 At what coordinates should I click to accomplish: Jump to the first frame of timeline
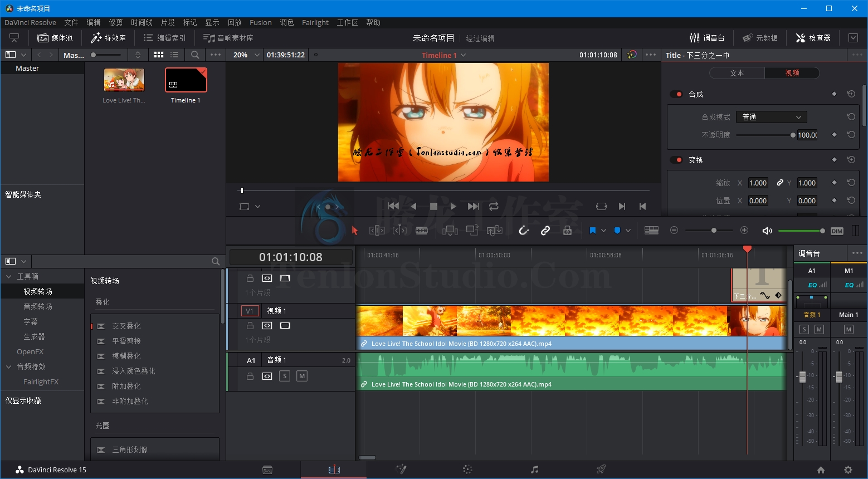point(393,206)
